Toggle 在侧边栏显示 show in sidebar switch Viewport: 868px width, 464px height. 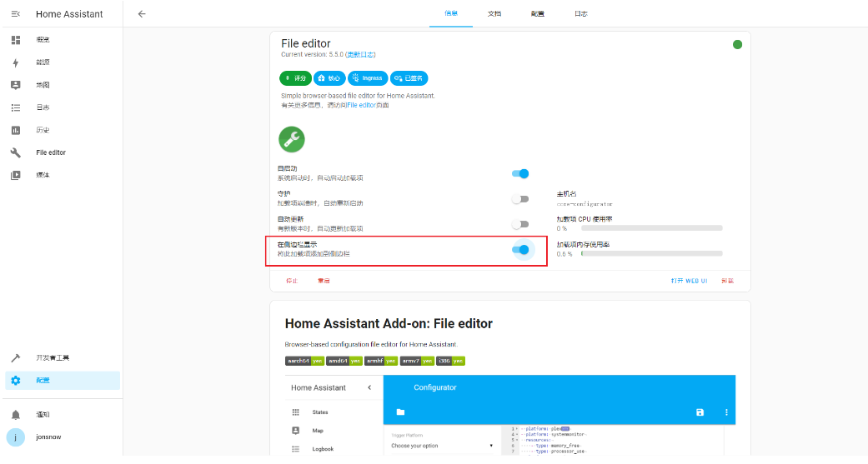[x=520, y=250]
